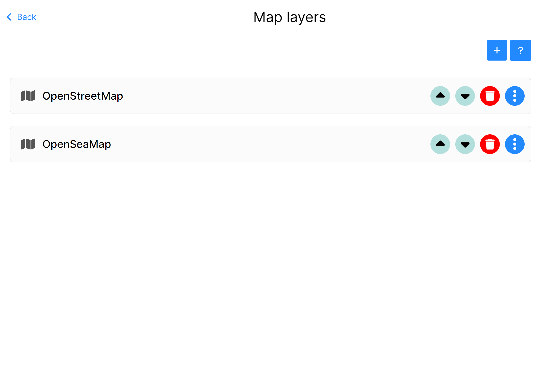Go back using the Back link

(22, 17)
